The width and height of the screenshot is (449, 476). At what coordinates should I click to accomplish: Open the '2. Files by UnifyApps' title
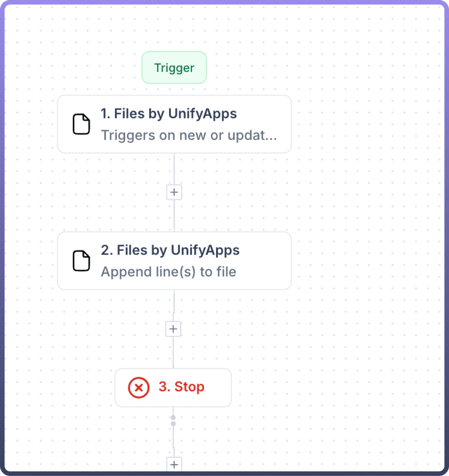tap(170, 250)
